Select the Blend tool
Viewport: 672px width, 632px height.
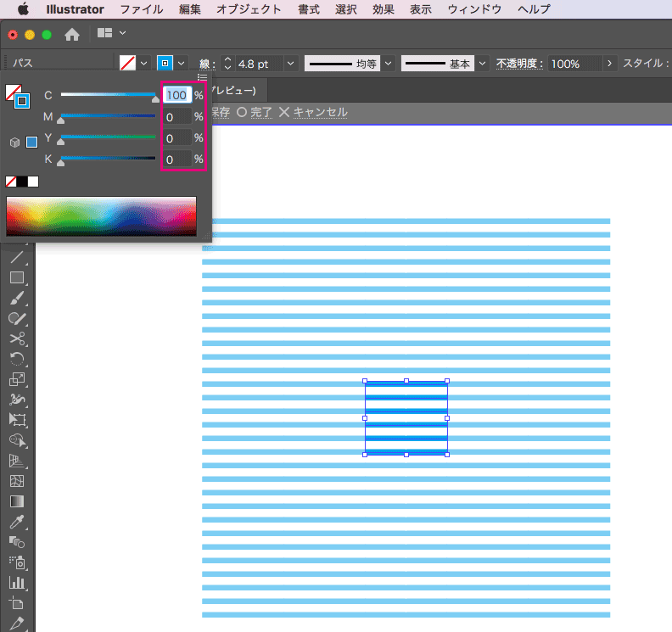point(17,542)
